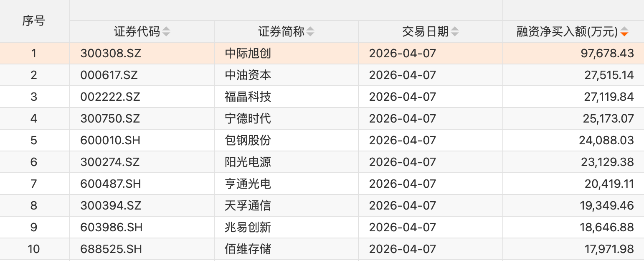This screenshot has width=644, height=261.
Task: Open 中际旭创 stock name link
Action: point(248,54)
